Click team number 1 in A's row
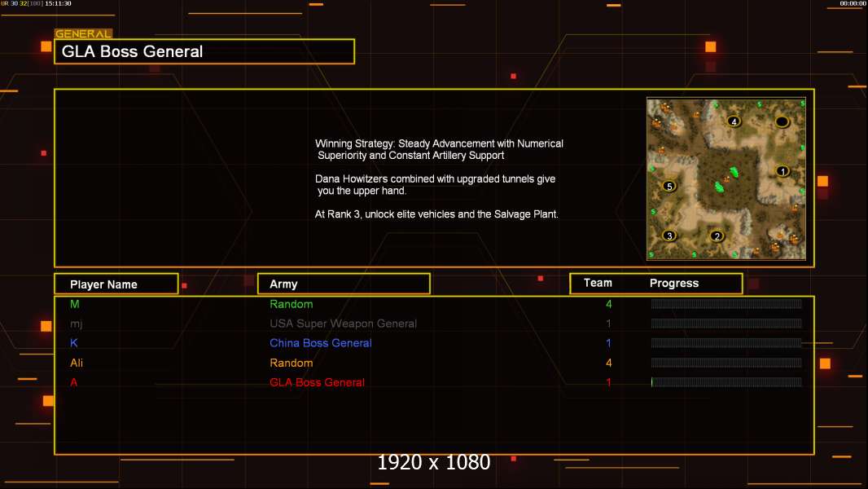 coord(608,383)
